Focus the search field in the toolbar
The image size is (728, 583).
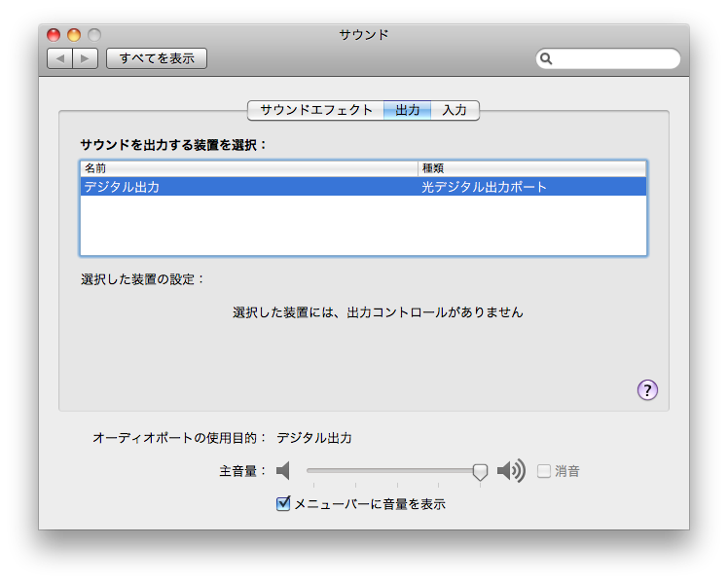tap(608, 58)
